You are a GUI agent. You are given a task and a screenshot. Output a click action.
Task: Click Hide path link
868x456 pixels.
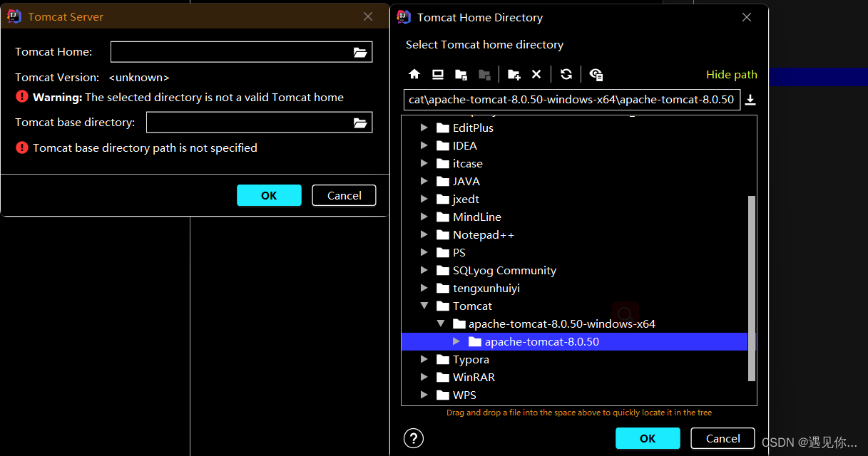point(731,75)
